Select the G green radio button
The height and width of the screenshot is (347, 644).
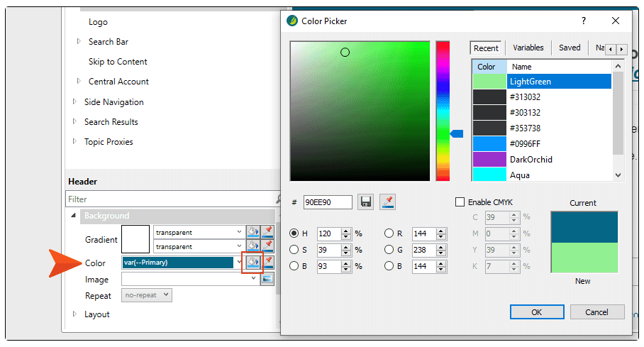click(x=389, y=250)
